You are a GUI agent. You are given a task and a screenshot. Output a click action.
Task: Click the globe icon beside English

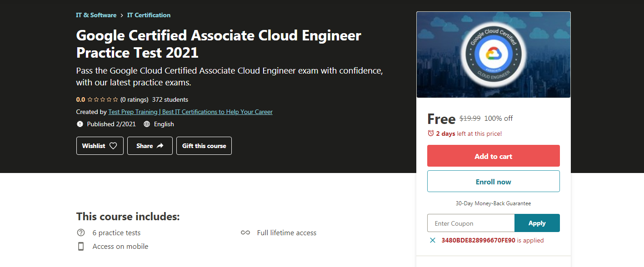pos(147,124)
